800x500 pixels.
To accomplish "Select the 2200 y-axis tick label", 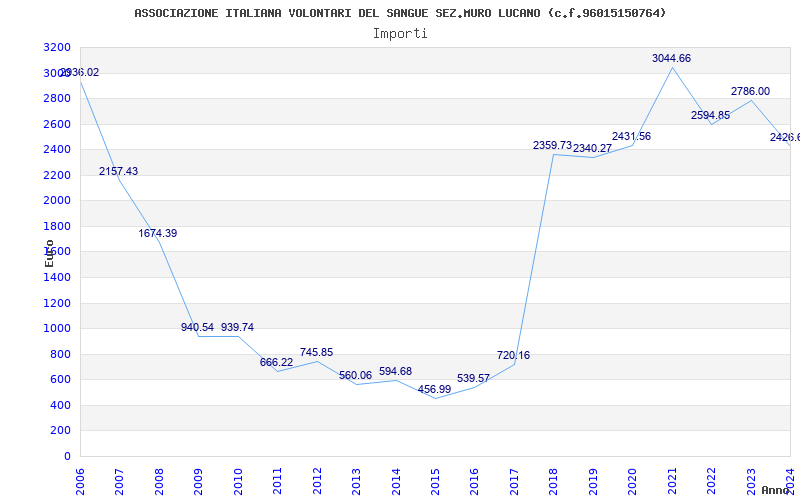I will [x=57, y=175].
